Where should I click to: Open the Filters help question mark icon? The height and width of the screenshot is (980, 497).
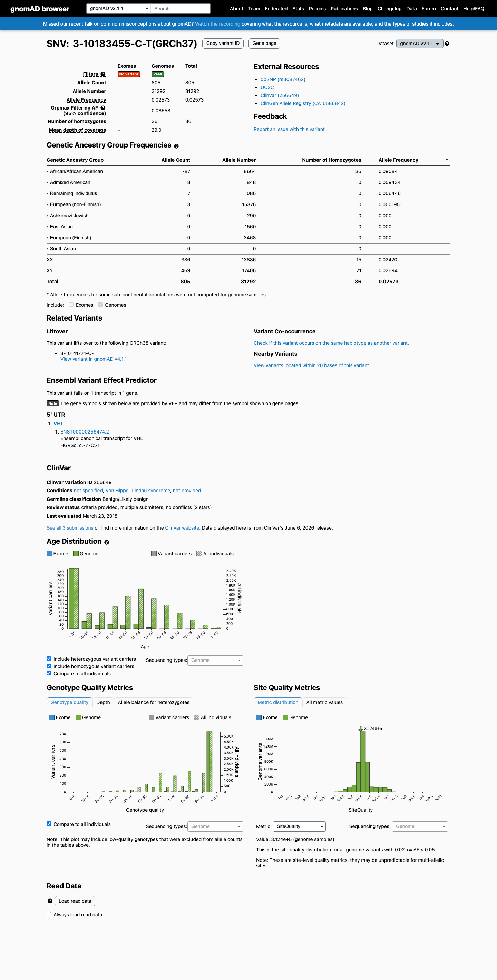[103, 74]
